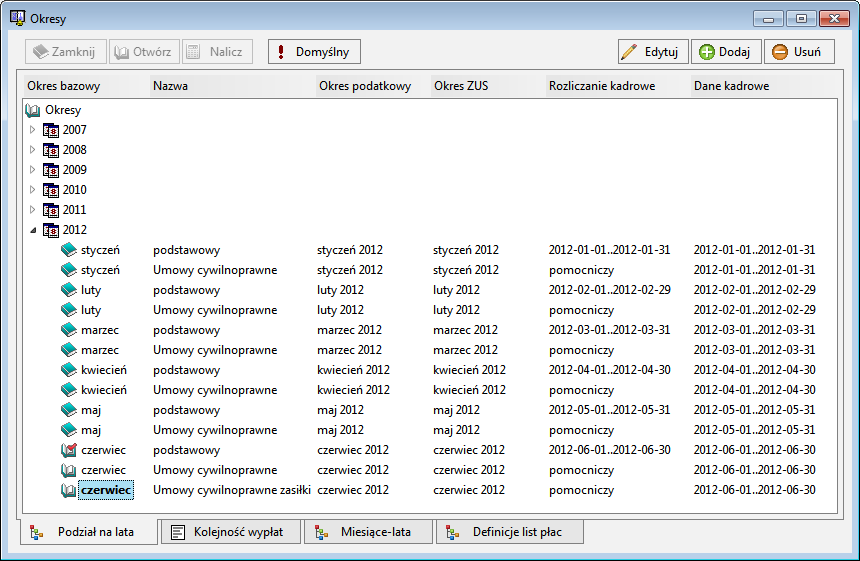Click '2012-05-01..2012-05-31' Dane kadrowe of maj podstawowy
The image size is (860, 561).
pos(754,410)
